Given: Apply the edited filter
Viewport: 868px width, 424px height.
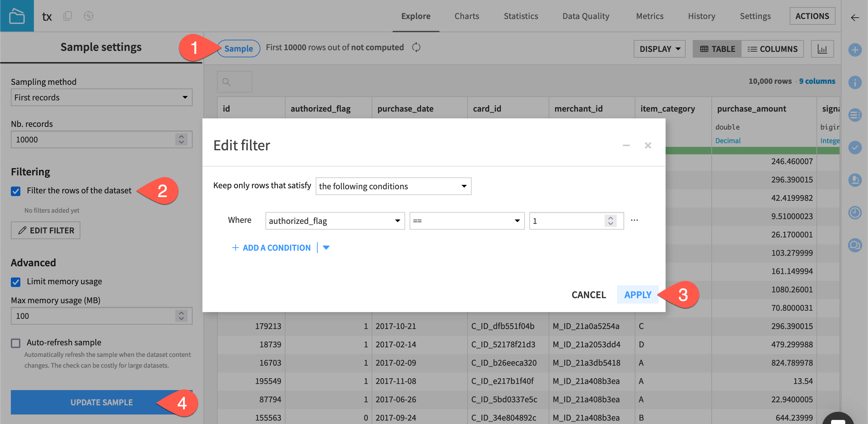Looking at the screenshot, I should tap(638, 295).
